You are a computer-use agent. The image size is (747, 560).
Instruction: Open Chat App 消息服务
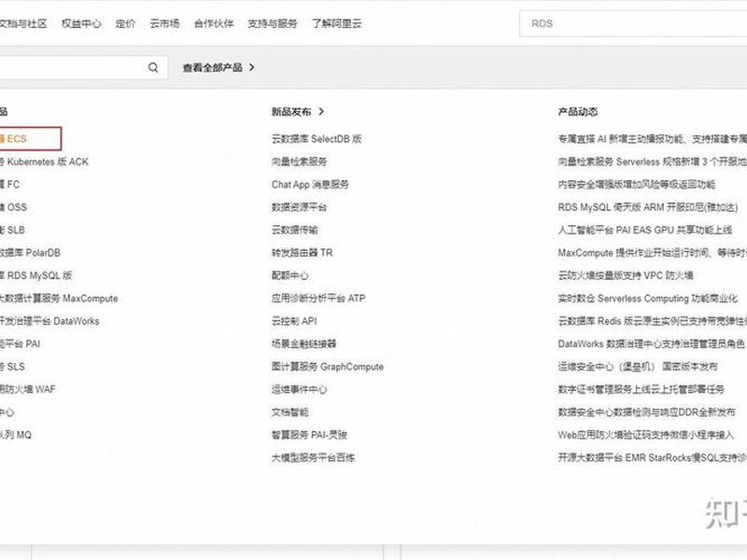coord(310,184)
